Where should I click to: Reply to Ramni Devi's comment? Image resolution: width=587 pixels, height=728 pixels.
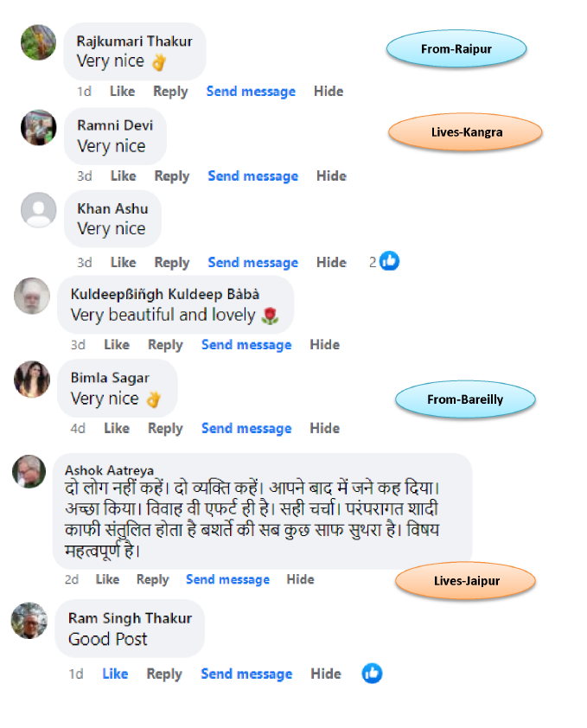[172, 176]
